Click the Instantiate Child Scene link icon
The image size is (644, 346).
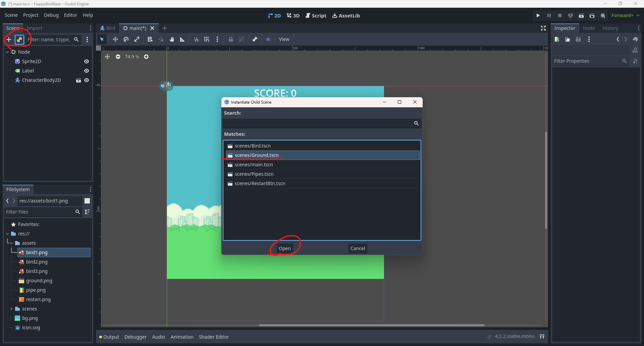point(19,40)
